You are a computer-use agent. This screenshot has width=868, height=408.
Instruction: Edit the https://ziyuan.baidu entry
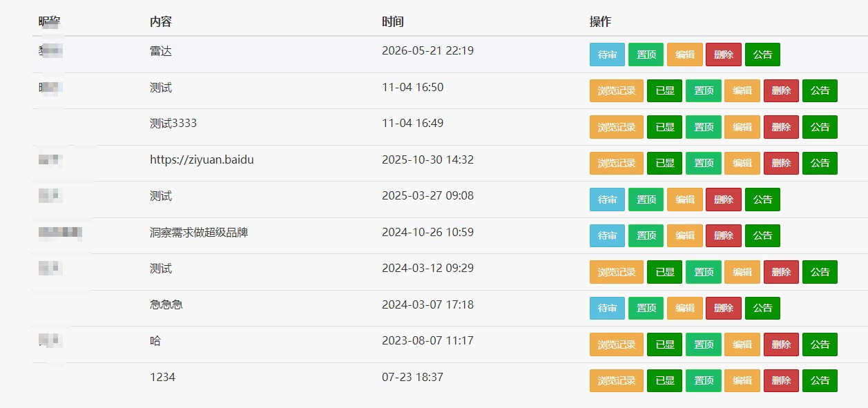point(742,163)
